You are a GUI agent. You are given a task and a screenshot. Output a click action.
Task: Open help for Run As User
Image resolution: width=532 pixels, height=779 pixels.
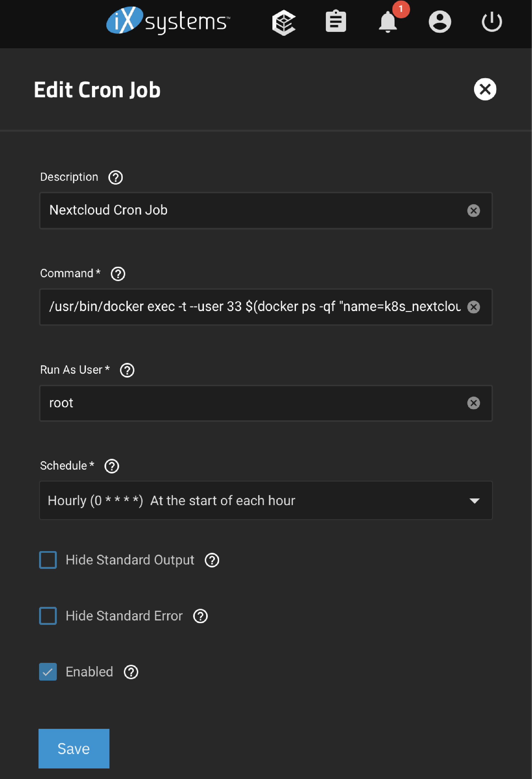click(x=127, y=370)
